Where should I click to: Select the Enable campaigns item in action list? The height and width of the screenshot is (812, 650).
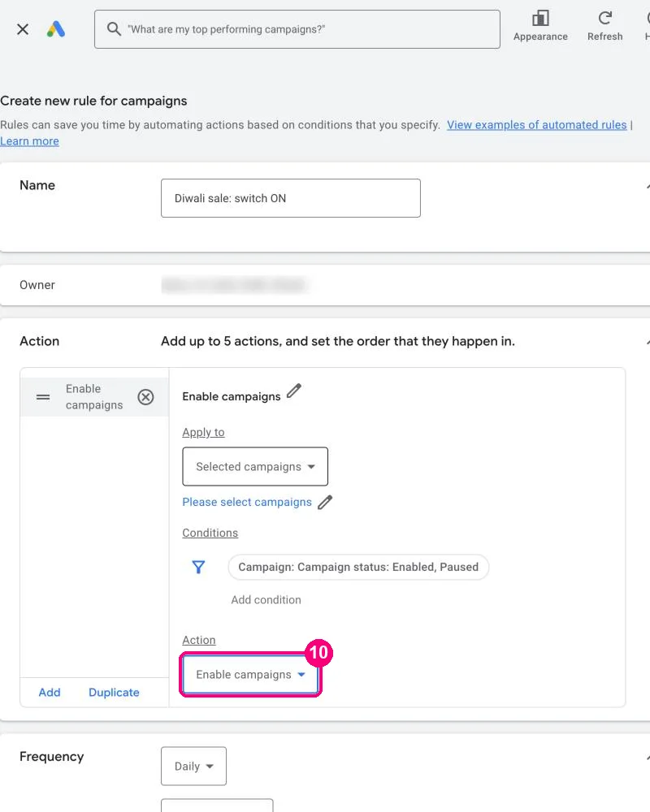point(94,397)
